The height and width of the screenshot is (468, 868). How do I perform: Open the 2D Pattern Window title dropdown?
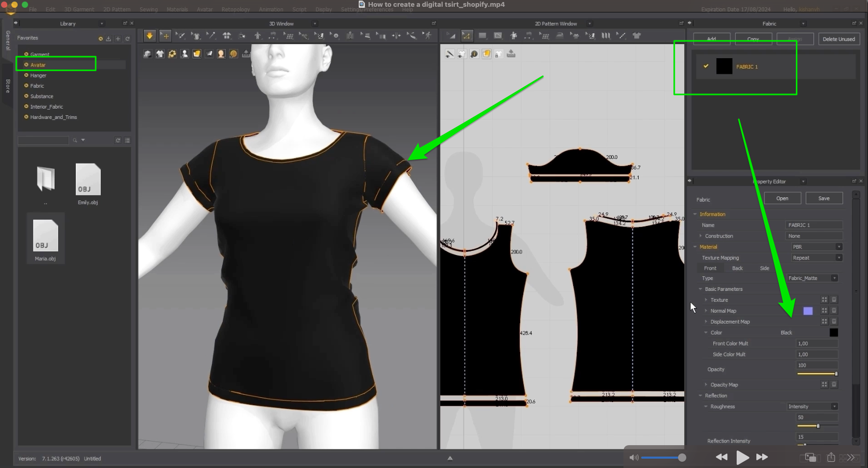click(589, 23)
